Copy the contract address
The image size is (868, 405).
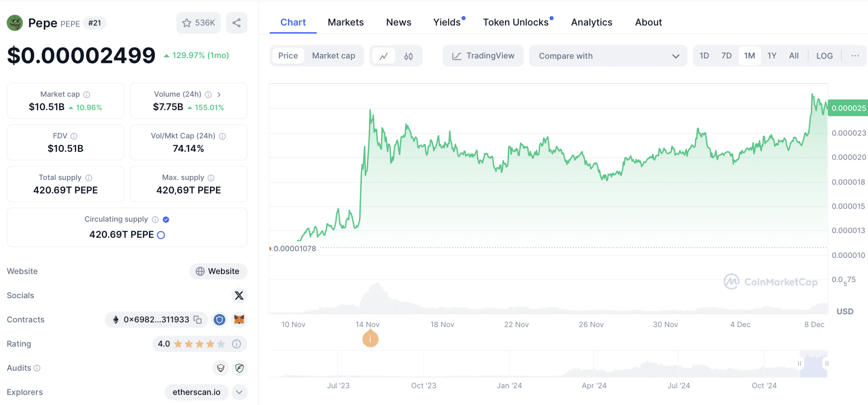point(198,320)
